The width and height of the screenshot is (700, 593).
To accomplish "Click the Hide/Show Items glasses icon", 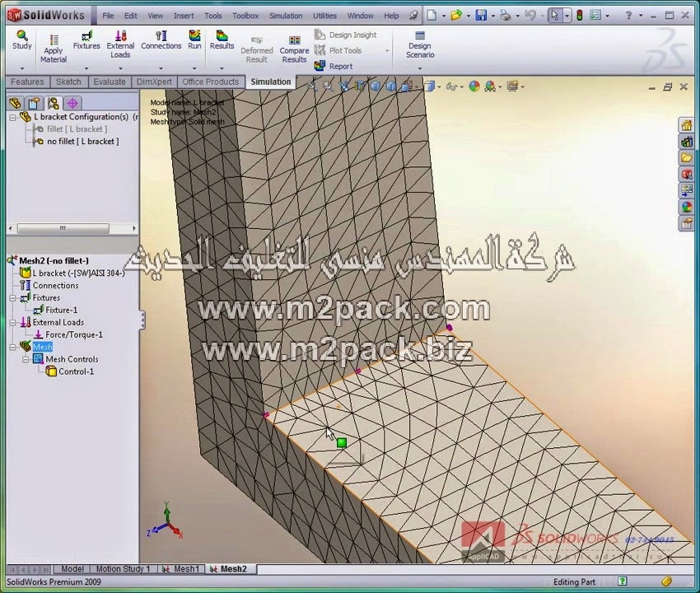I will click(452, 86).
